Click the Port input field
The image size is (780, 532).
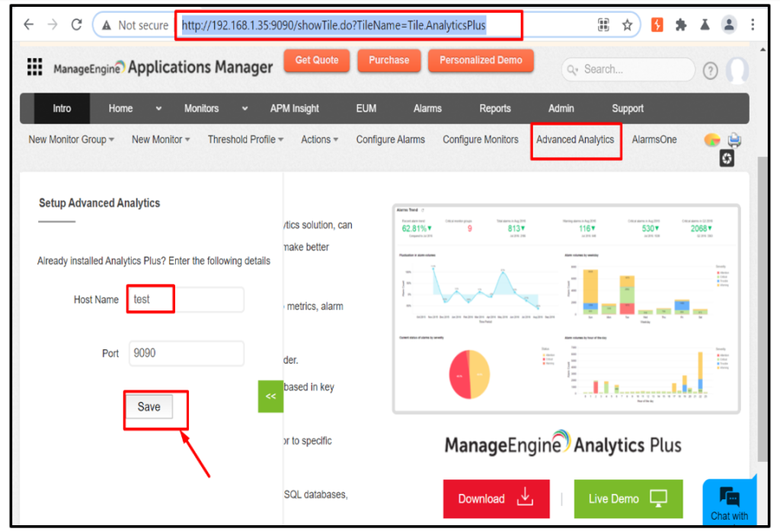pos(186,353)
